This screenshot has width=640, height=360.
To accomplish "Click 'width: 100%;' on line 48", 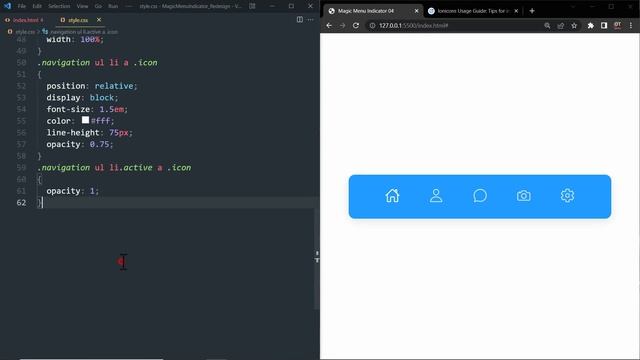I will click(75, 39).
